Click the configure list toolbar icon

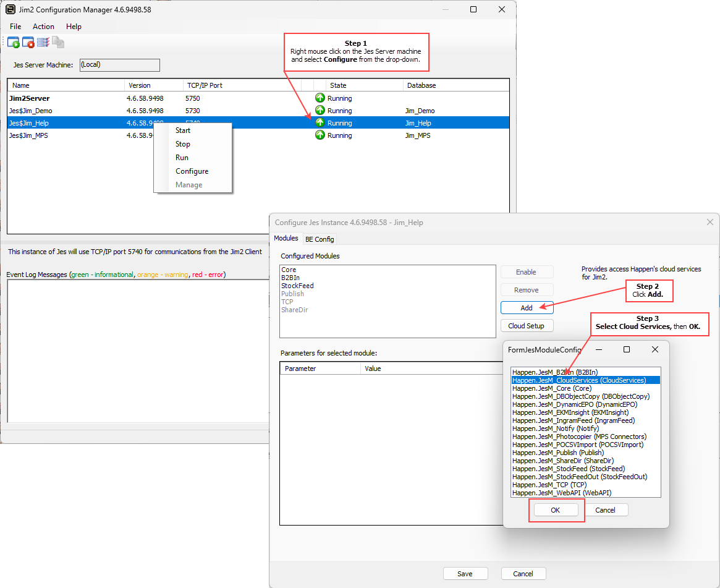pos(43,42)
